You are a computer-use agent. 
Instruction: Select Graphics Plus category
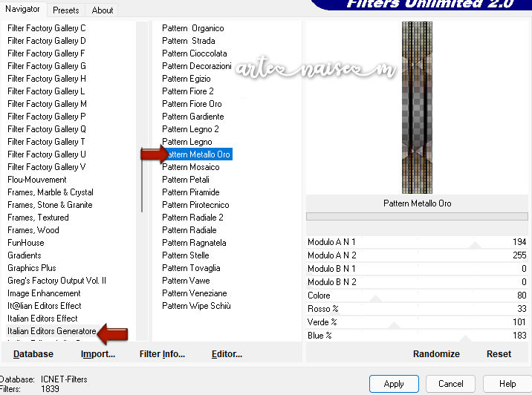point(32,268)
